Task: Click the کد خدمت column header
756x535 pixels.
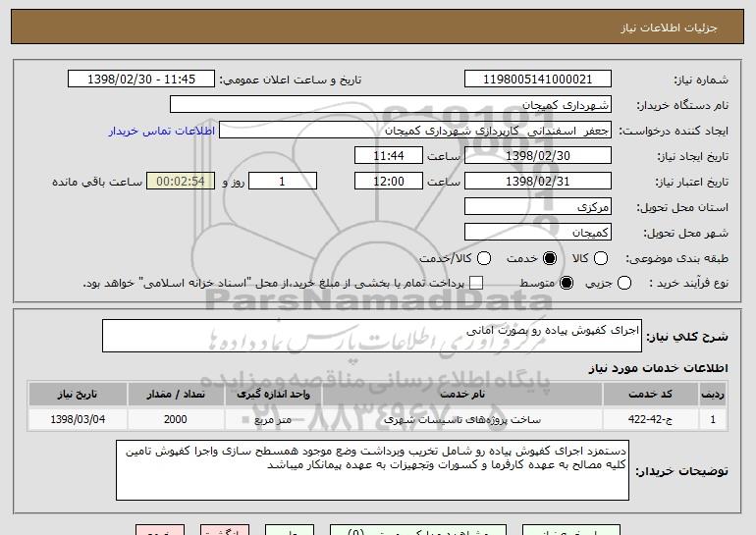Action: tap(650, 395)
